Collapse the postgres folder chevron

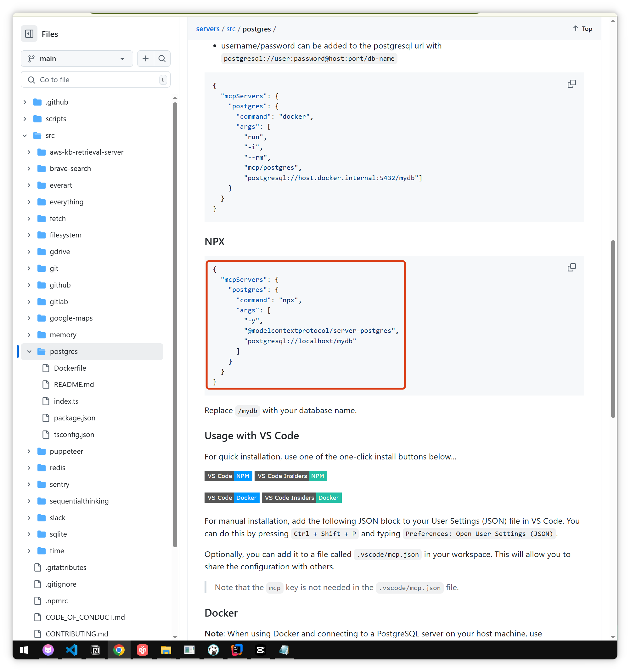coord(29,351)
